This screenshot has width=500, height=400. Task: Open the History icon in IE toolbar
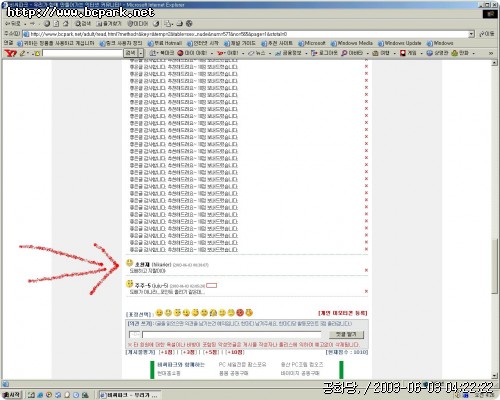tap(156, 24)
